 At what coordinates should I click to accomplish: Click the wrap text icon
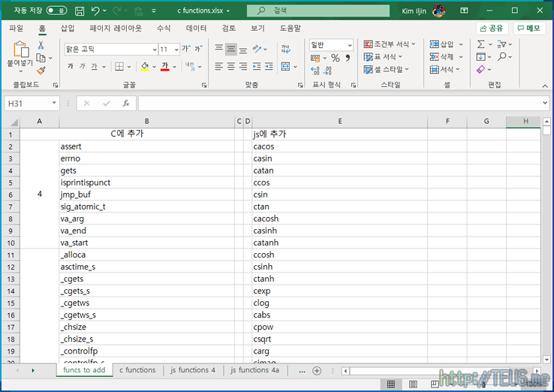pyautogui.click(x=285, y=49)
